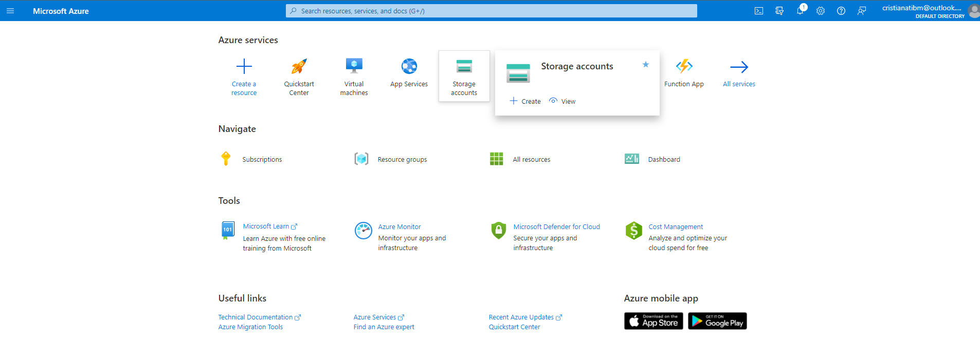Open the notifications bell

click(x=800, y=11)
